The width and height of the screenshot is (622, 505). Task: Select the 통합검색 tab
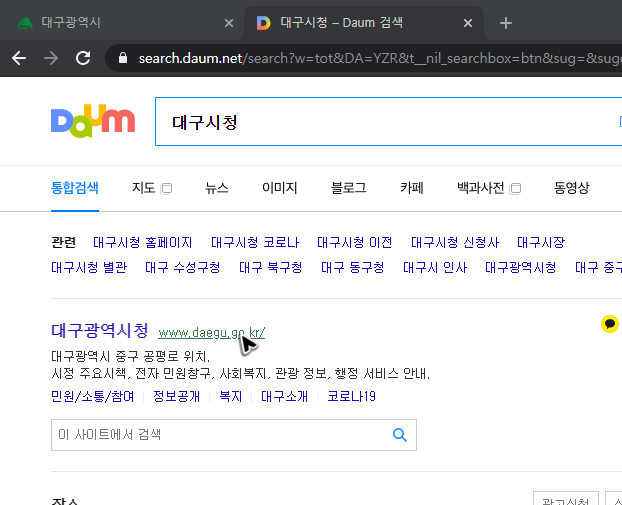75,188
